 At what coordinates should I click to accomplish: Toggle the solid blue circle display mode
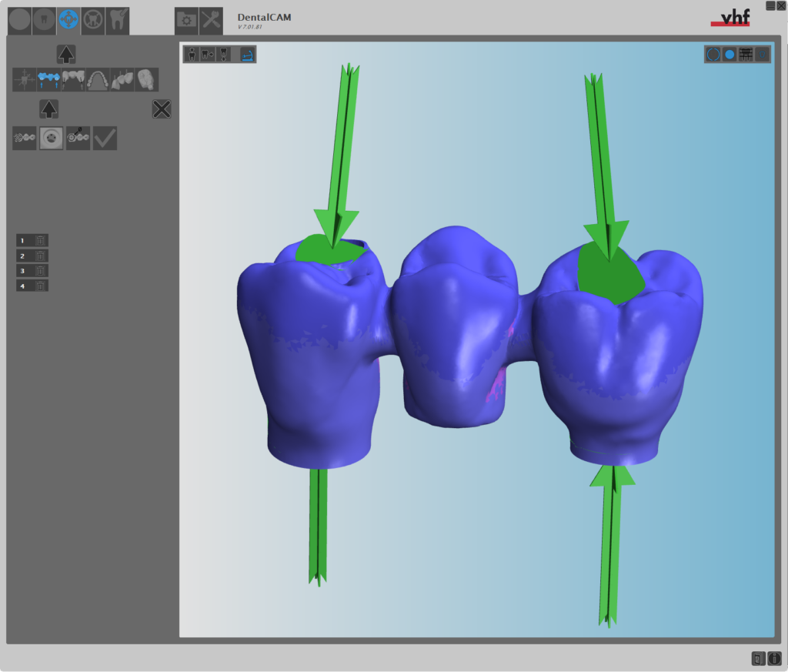coord(730,54)
